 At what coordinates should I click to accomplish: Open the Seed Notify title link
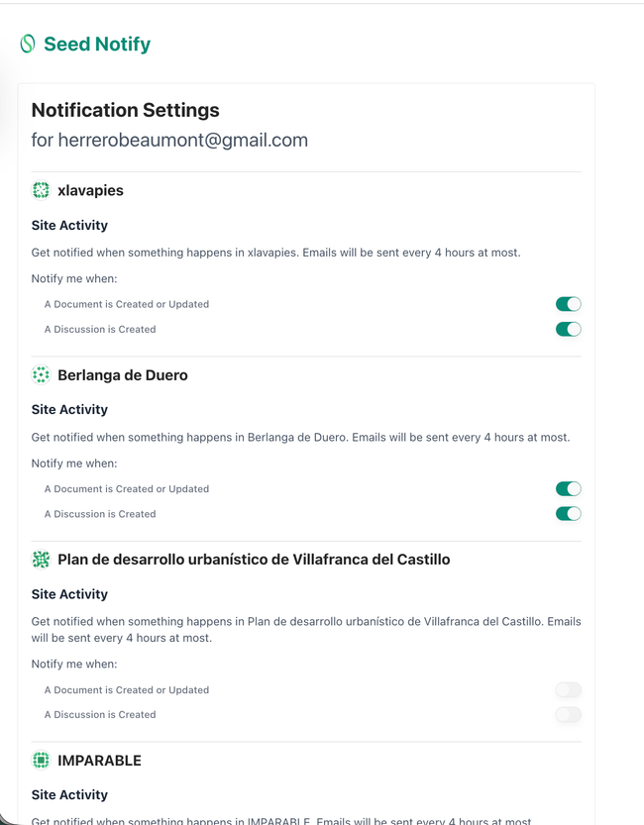(97, 44)
